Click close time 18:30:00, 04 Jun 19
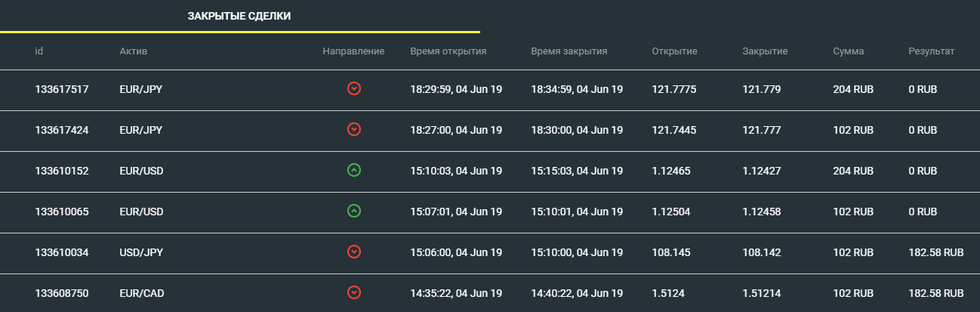The width and height of the screenshot is (980, 312). (x=577, y=130)
